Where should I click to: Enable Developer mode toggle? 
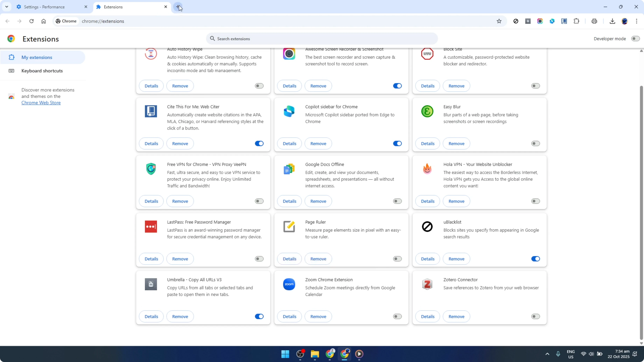635,39
